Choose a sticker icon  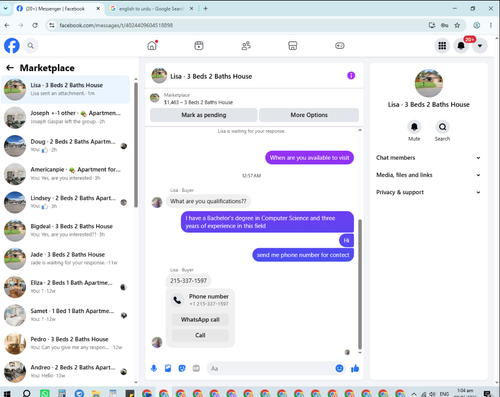[182, 368]
